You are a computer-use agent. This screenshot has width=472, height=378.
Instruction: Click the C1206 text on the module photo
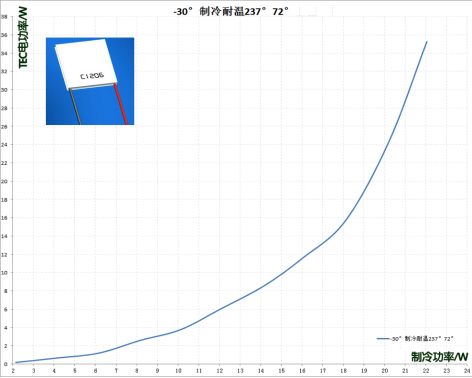92,76
